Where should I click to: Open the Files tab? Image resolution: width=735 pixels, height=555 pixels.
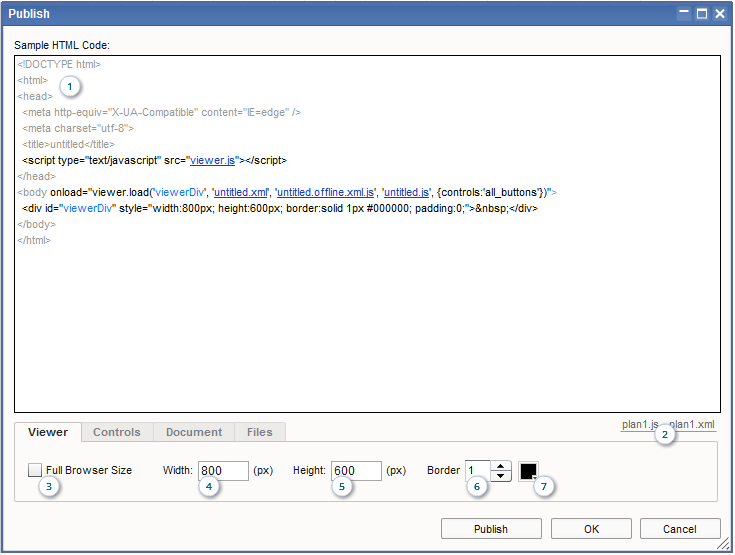click(260, 432)
